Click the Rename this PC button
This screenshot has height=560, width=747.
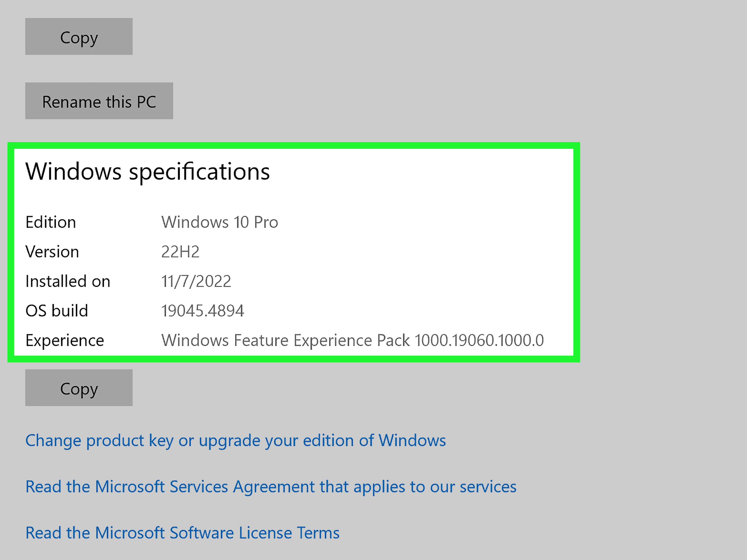point(99,101)
